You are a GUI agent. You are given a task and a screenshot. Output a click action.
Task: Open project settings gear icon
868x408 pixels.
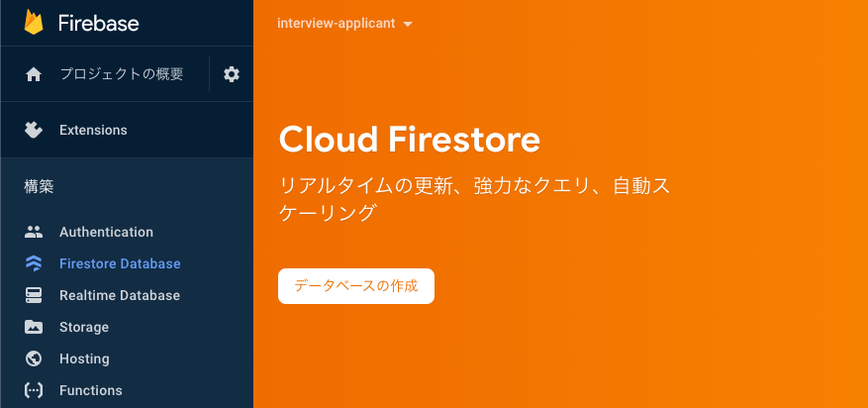[232, 74]
